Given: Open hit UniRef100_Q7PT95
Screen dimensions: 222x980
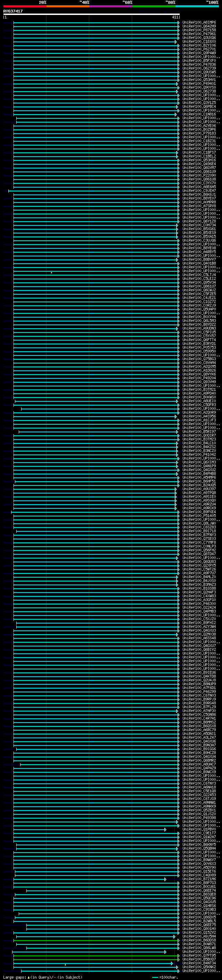Looking at the screenshot, I should (x=199, y=956).
